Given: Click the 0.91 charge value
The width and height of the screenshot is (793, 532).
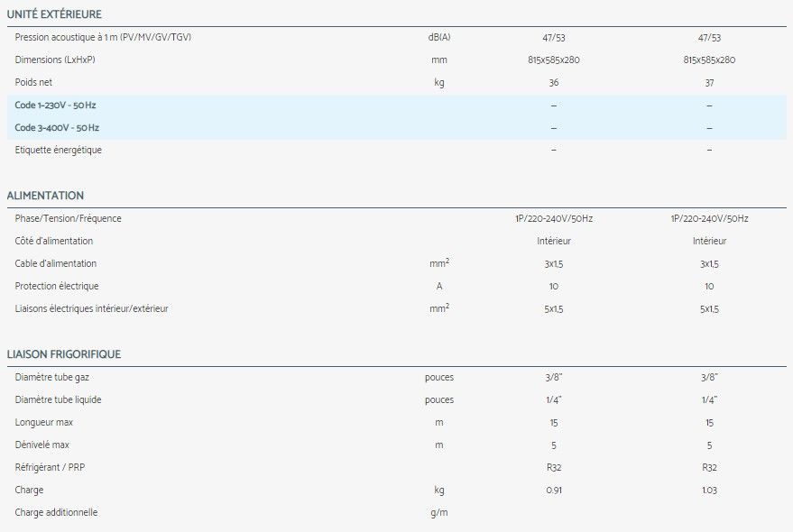Looking at the screenshot, I should pos(553,491).
